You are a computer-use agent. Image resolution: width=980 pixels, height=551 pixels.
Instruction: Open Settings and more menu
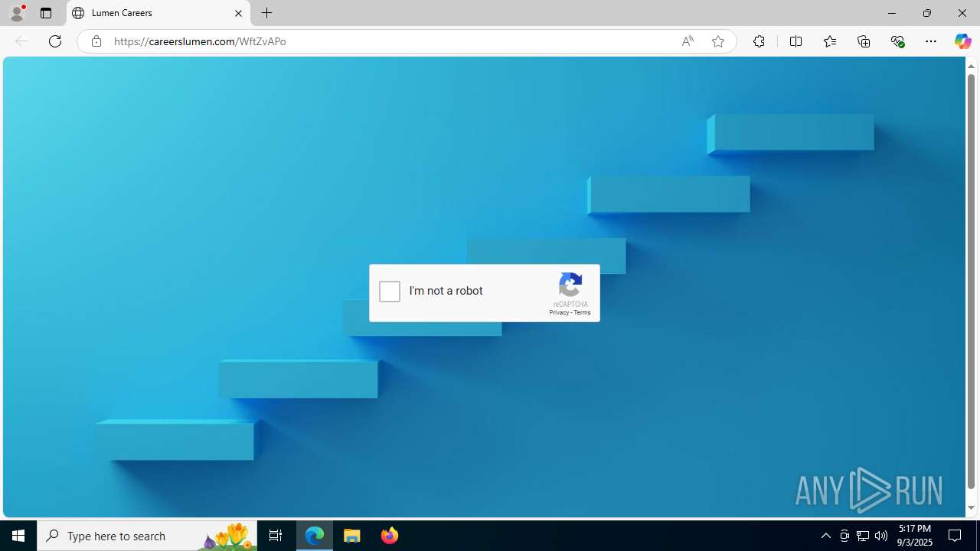pos(931,41)
